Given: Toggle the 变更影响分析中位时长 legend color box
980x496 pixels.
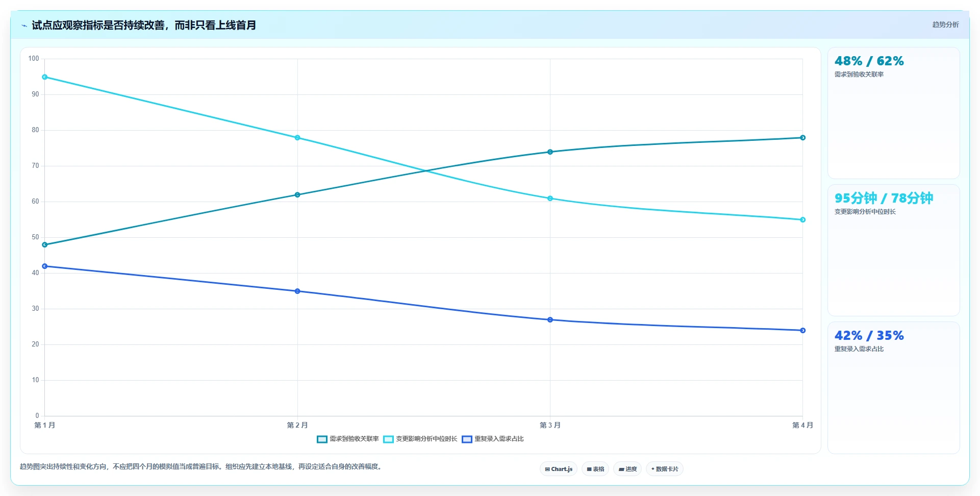Looking at the screenshot, I should tap(388, 439).
